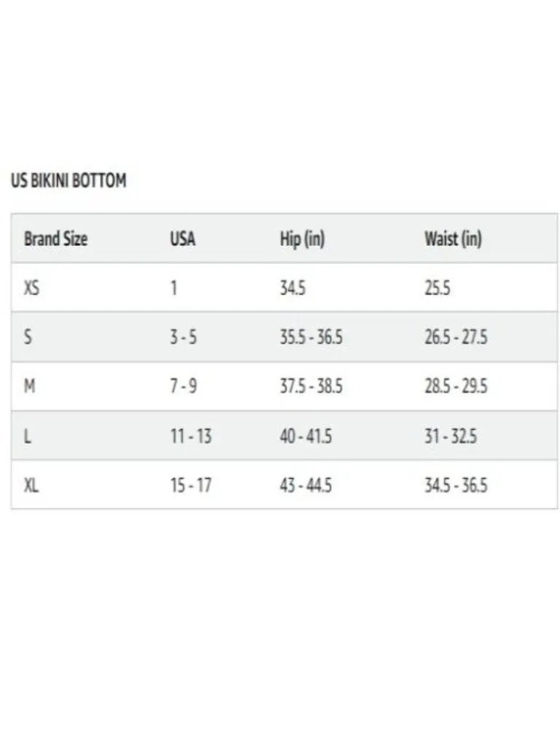Click the Waist (in) column header
Image resolution: width=560 pixels, height=747 pixels.
click(454, 239)
